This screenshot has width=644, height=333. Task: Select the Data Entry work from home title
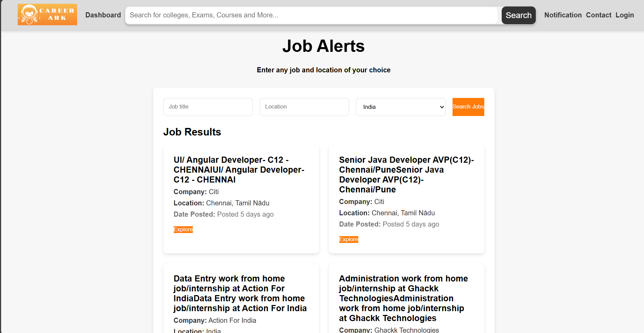240,293
